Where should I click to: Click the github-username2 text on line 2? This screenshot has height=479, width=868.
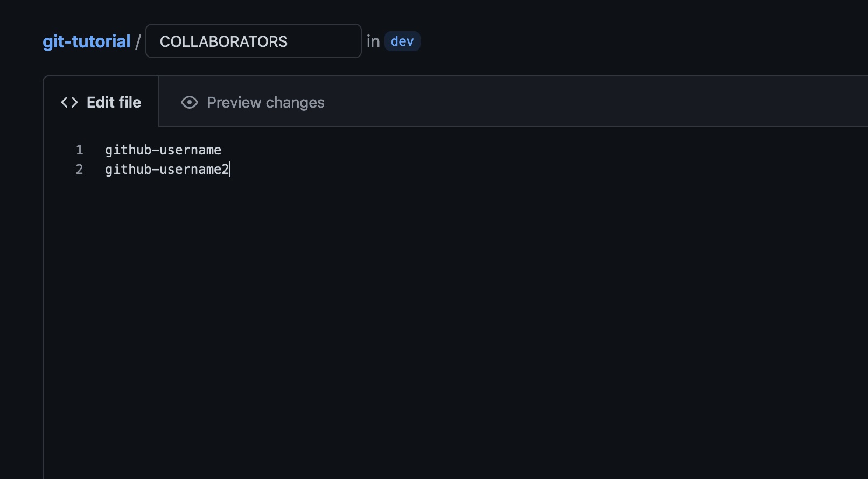167,169
